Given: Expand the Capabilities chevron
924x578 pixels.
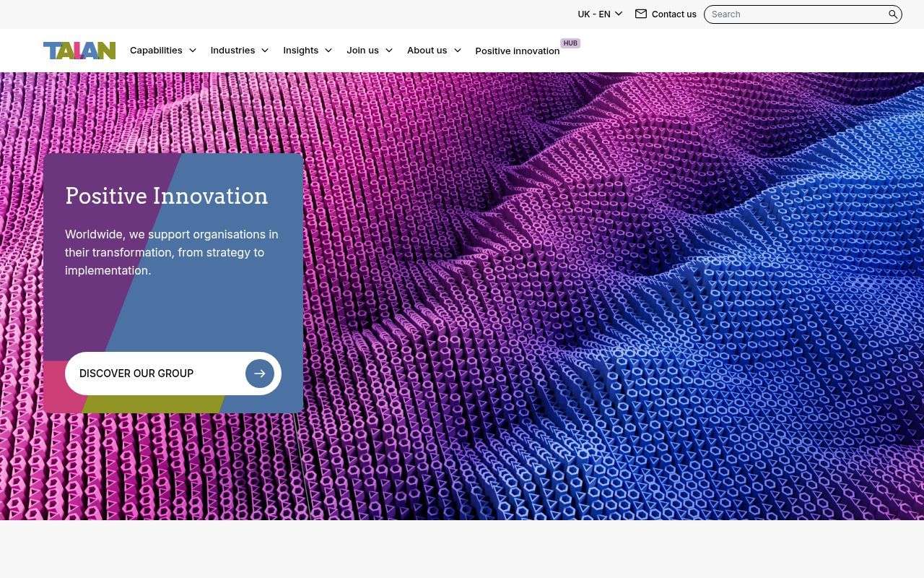Looking at the screenshot, I should pyautogui.click(x=193, y=51).
